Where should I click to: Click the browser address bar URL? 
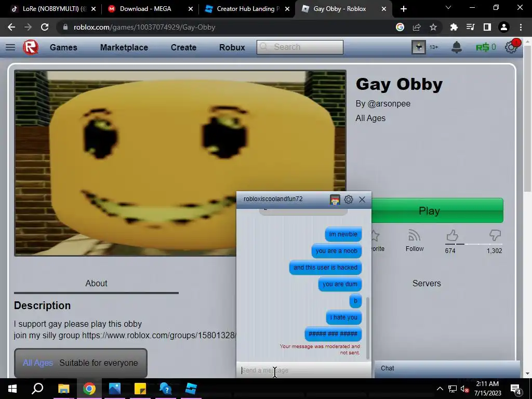pyautogui.click(x=144, y=27)
